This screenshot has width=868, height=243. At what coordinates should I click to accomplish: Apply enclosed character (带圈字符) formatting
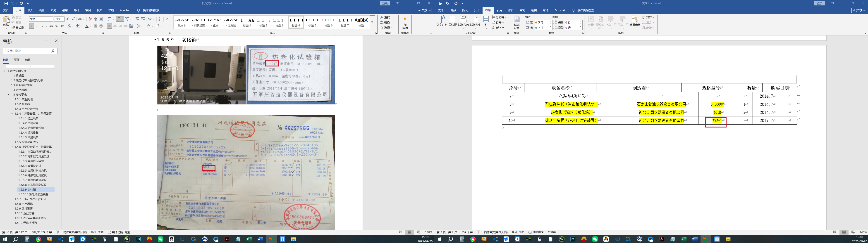click(x=101, y=26)
